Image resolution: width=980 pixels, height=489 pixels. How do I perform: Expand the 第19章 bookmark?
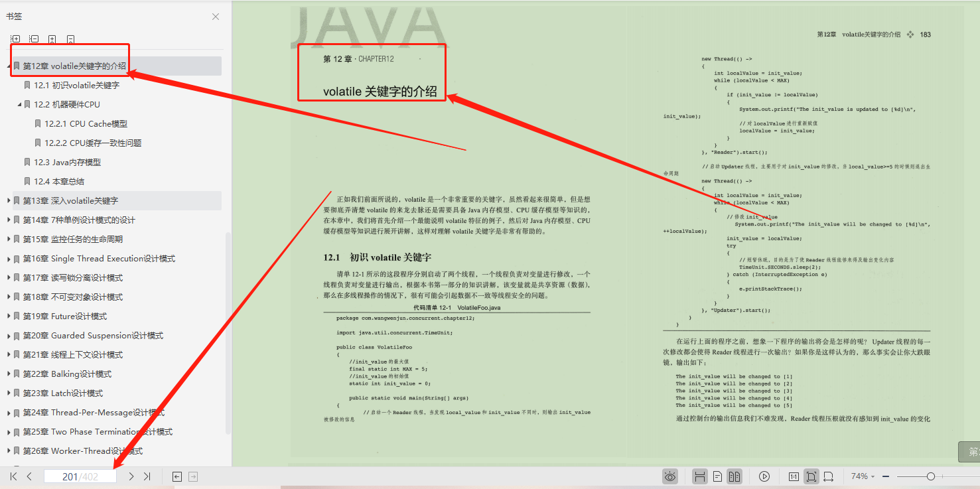pyautogui.click(x=9, y=316)
